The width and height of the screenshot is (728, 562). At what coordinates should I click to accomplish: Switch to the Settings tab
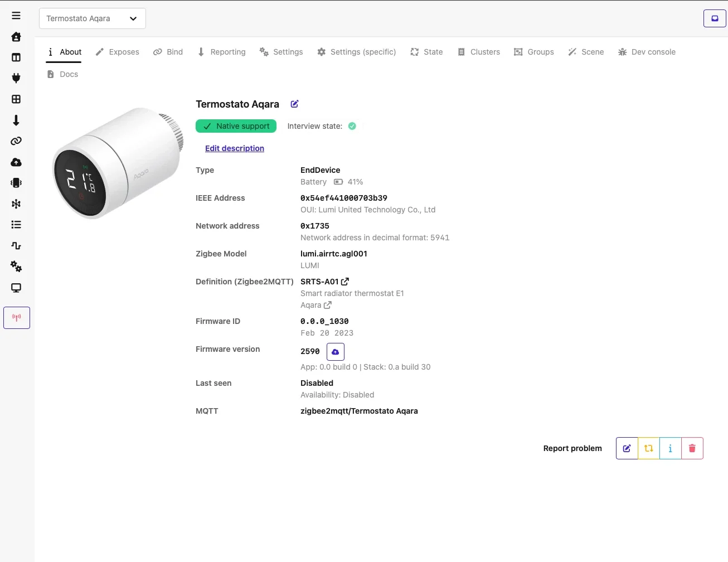coord(281,52)
